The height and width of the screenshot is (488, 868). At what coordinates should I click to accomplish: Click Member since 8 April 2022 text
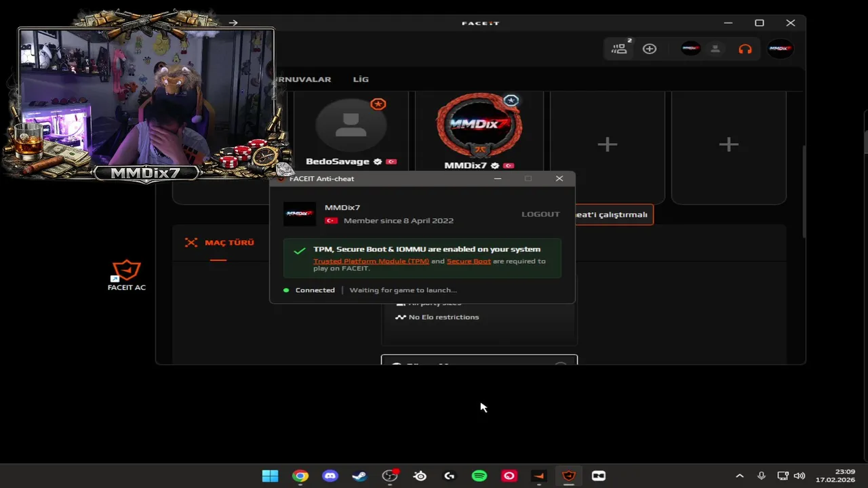point(399,221)
